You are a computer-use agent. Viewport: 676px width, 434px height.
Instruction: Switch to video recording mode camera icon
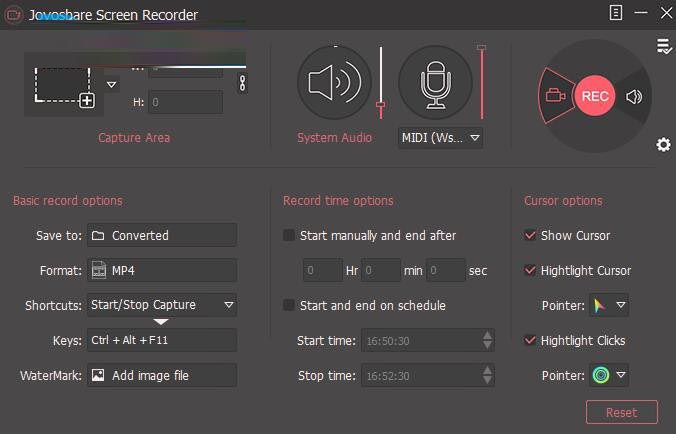[555, 95]
